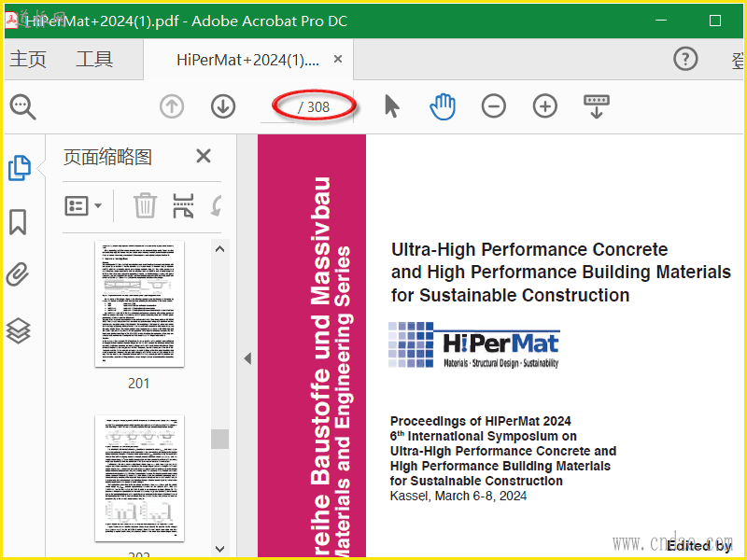The image size is (747, 560).
Task: Go to previous page arrow
Action: click(x=172, y=106)
